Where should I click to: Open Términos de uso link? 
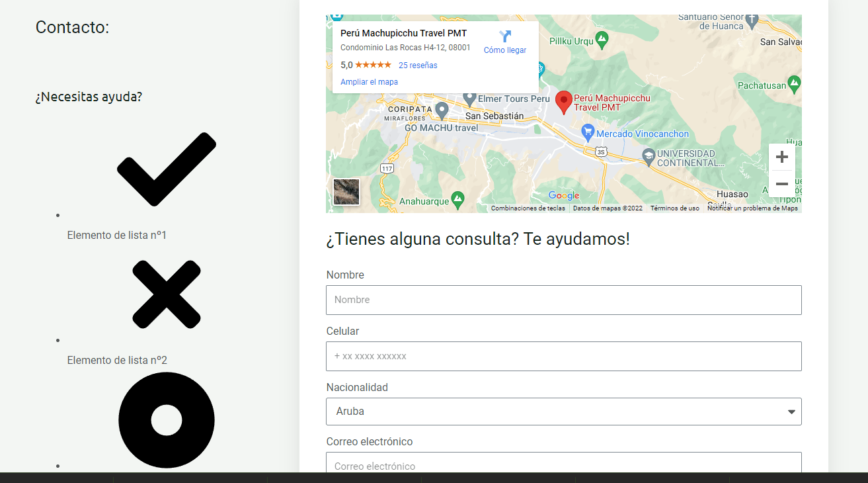(x=675, y=208)
